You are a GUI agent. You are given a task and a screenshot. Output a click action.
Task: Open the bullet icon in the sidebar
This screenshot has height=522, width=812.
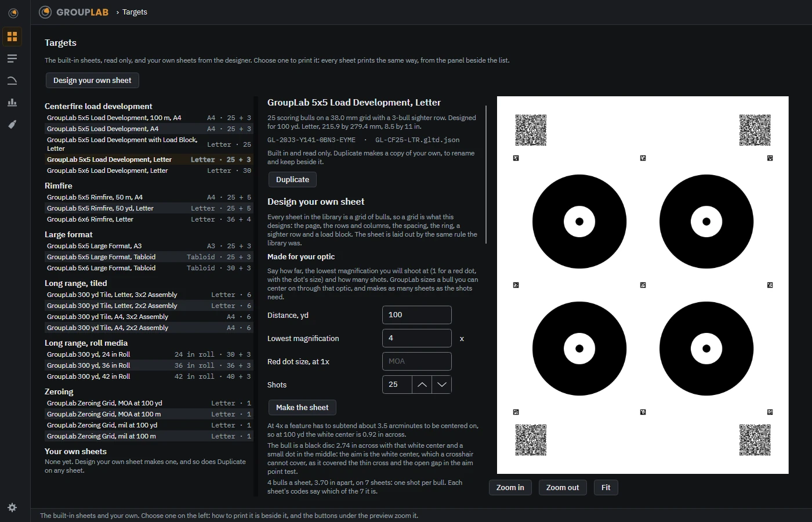tap(12, 125)
